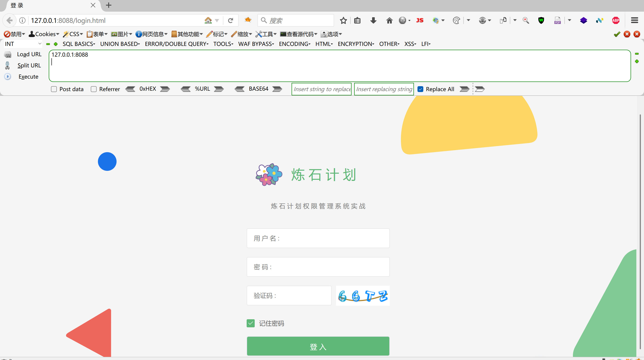Click the Split URL icon
The image size is (644, 360).
click(x=8, y=65)
